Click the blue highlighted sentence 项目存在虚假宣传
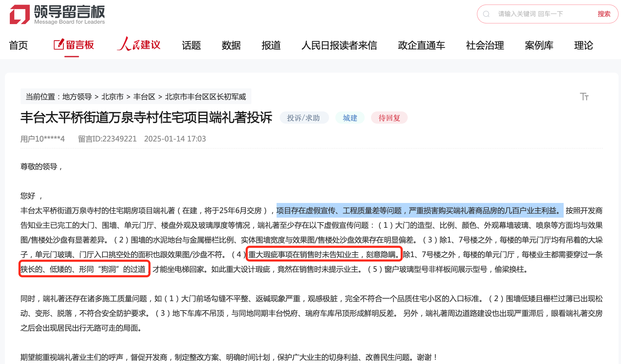Screen dimensions: 621x364 click(x=420, y=211)
